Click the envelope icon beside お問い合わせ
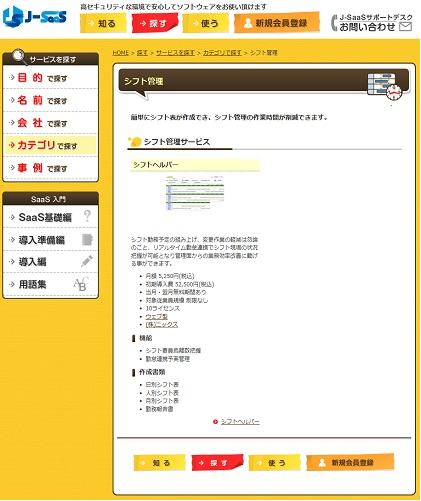This screenshot has height=501, width=421. (x=405, y=26)
